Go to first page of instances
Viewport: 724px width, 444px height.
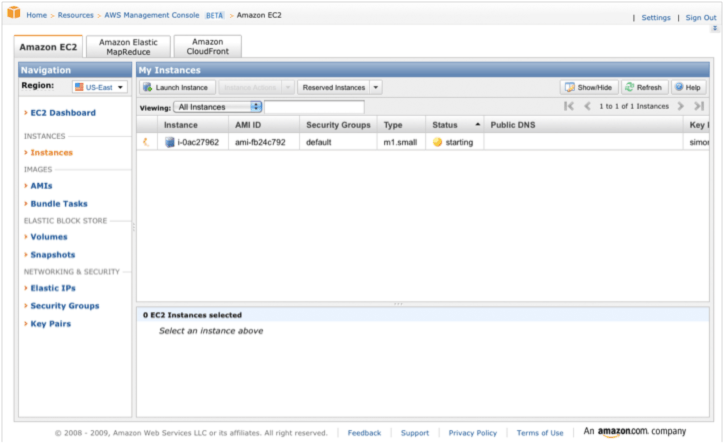569,106
